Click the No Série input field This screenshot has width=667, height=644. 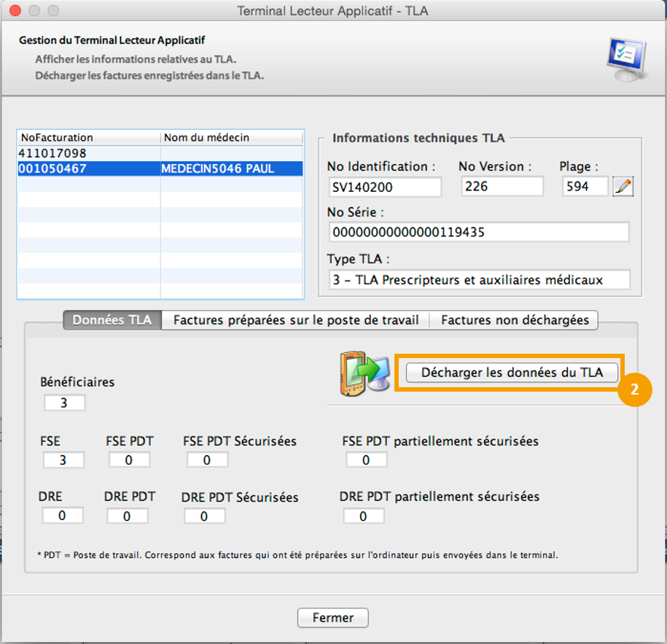(478, 233)
